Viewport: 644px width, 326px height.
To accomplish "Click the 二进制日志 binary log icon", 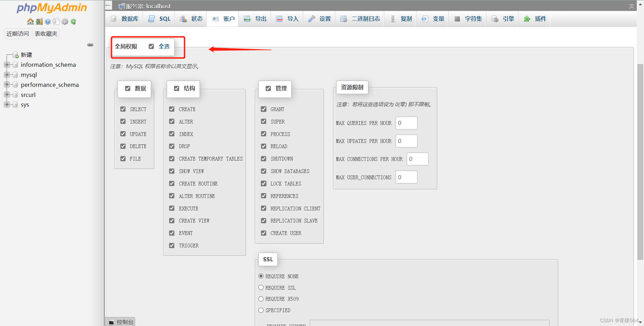I will point(344,19).
